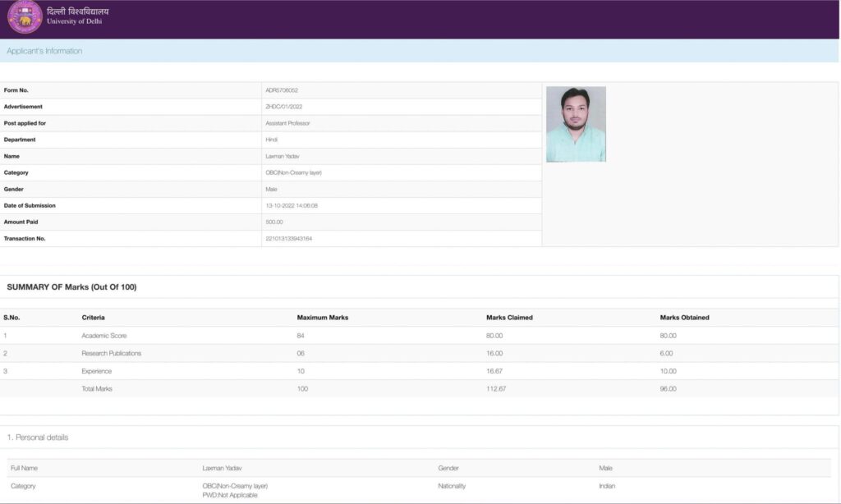
Task: Click the "Advertisement" row label
Action: [x=23, y=107]
